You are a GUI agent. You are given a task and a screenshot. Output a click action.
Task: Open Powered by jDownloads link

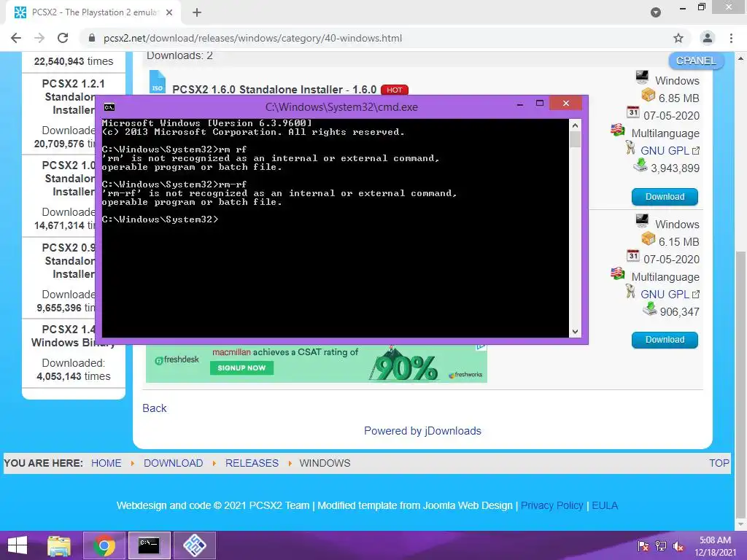click(422, 430)
